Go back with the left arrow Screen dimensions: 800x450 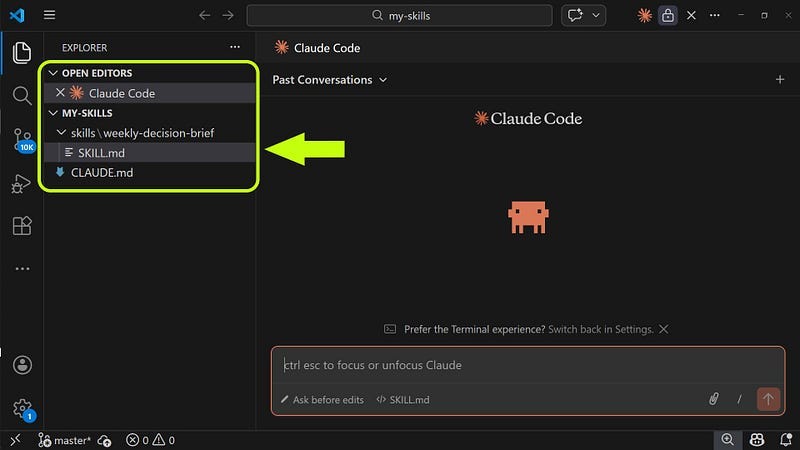click(x=205, y=15)
